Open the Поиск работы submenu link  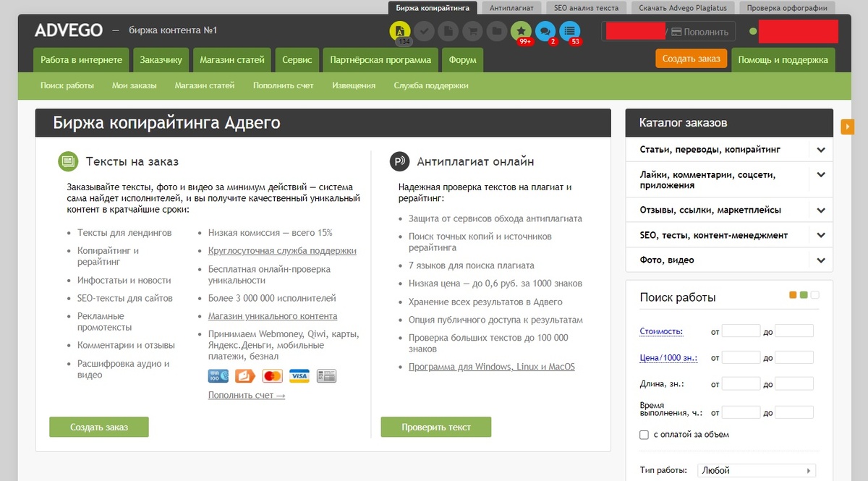tap(67, 85)
